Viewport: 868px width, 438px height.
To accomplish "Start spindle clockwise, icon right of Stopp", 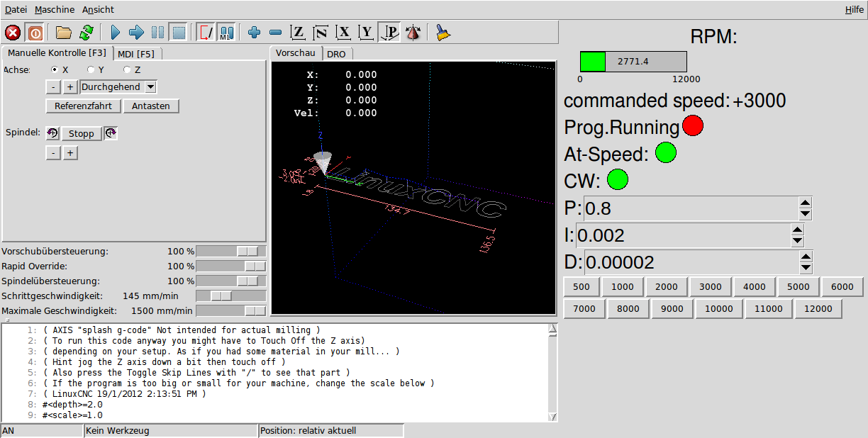I will click(111, 133).
